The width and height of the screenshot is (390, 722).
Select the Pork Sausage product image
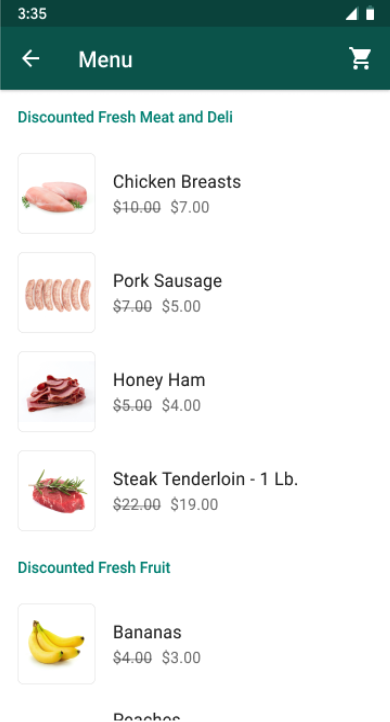point(57,292)
